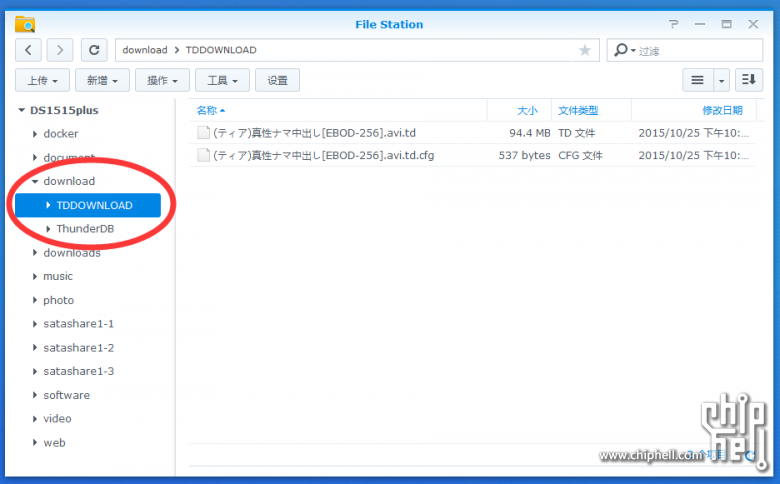This screenshot has height=484, width=780.
Task: Collapse the DS1515plus root node arrow
Action: (21, 110)
